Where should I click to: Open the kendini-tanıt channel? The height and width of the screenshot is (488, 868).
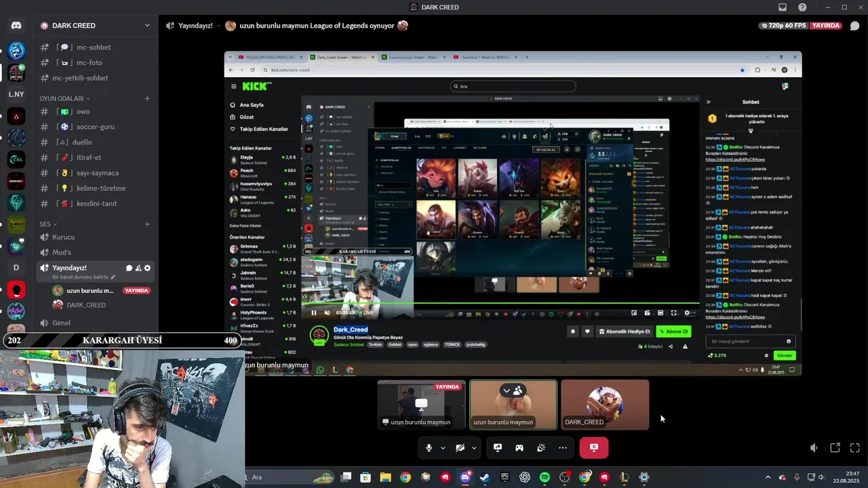click(95, 203)
